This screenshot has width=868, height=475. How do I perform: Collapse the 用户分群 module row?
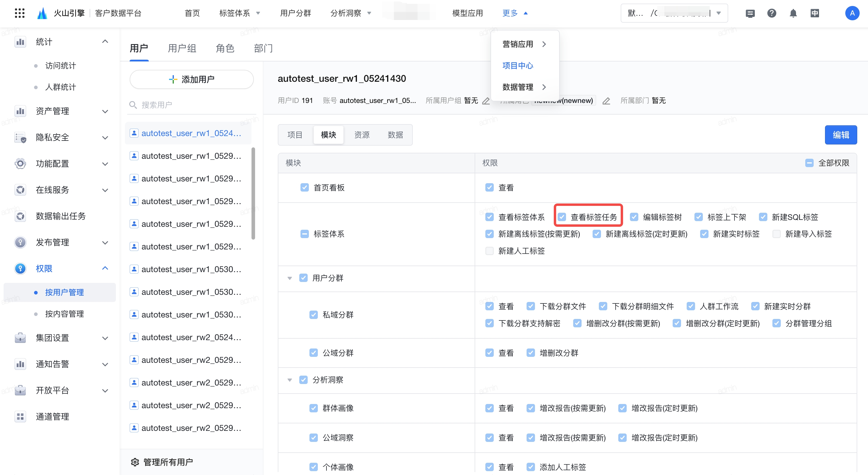289,278
